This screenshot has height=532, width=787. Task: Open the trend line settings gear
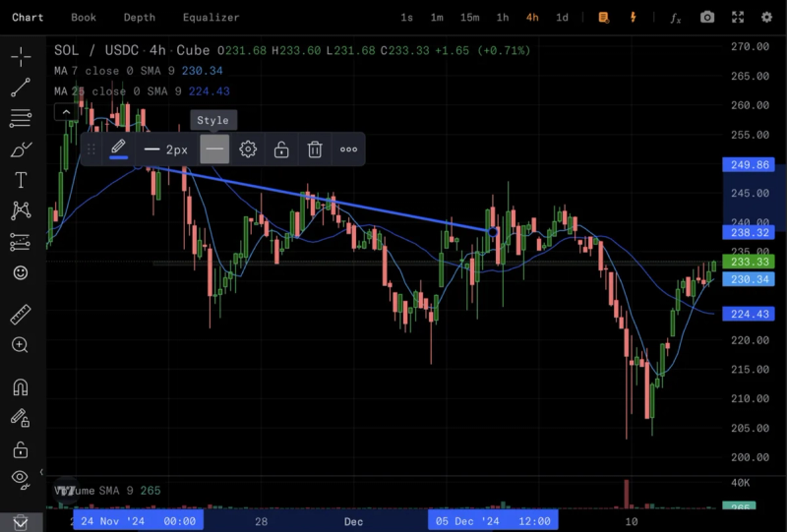[x=248, y=149]
